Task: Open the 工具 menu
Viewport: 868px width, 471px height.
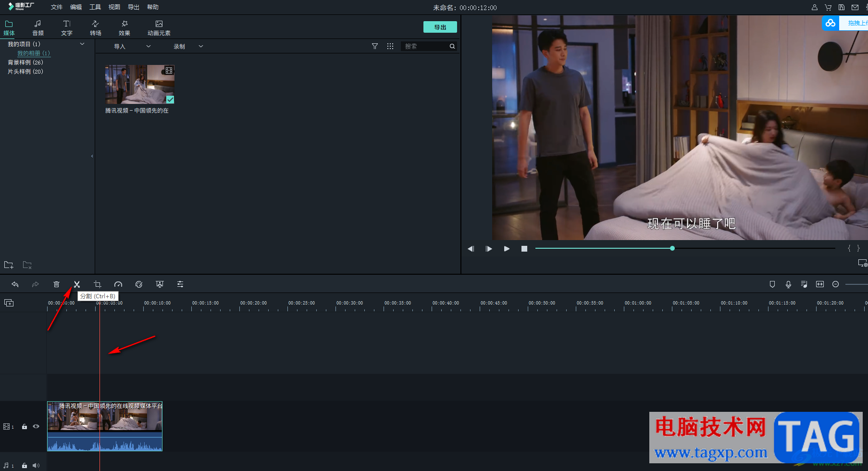Action: [x=95, y=7]
